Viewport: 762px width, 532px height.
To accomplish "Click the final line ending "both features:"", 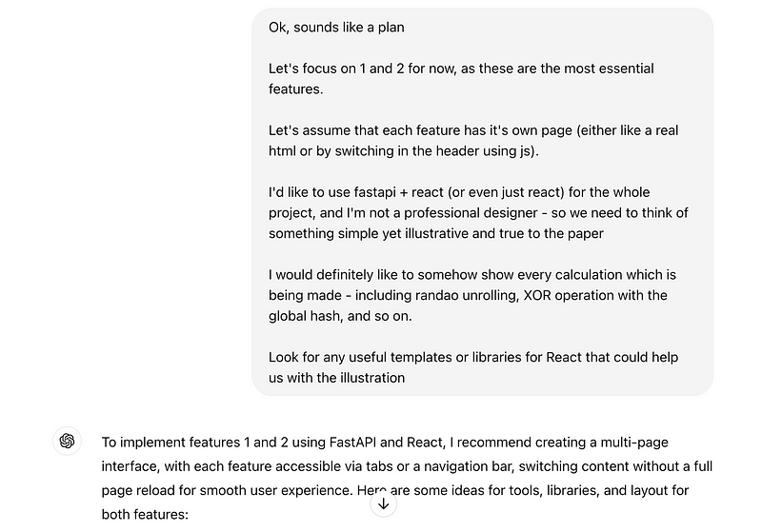I will [x=146, y=514].
